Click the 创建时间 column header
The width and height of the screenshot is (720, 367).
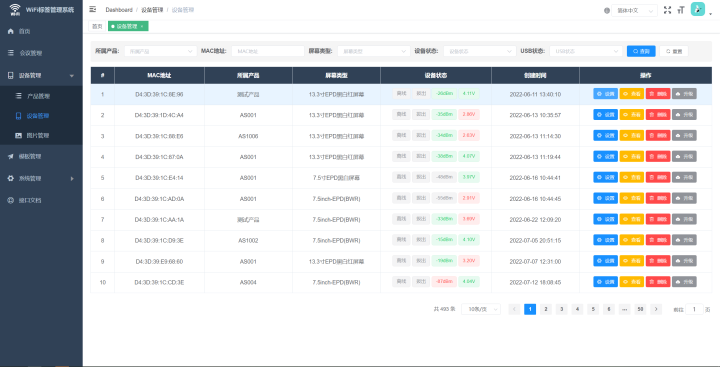coord(535,75)
